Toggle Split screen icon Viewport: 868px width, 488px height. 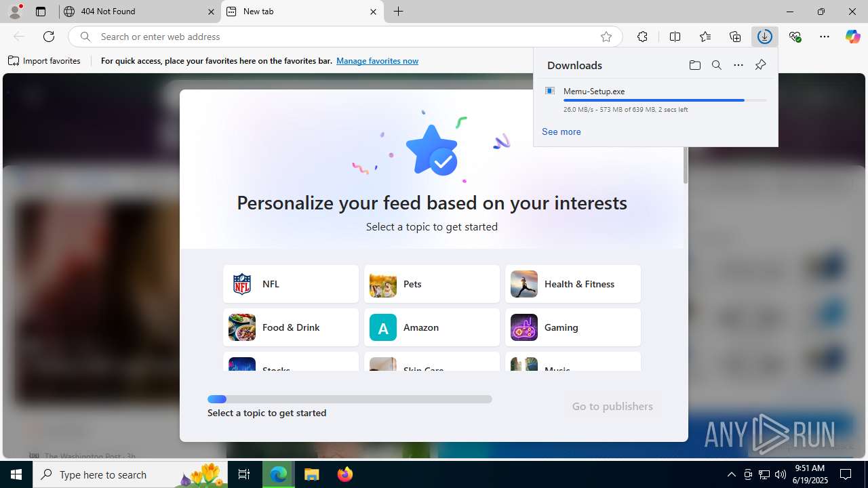coord(675,37)
